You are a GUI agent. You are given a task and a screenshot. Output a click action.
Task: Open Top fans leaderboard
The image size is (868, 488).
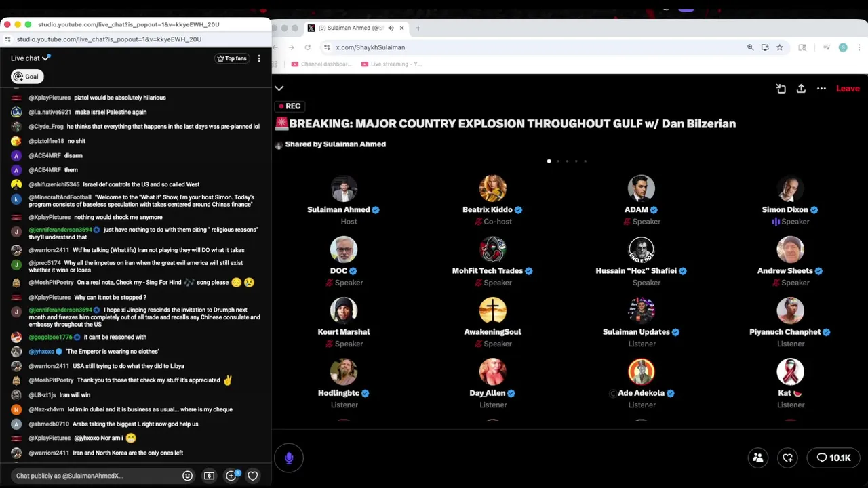coord(232,58)
